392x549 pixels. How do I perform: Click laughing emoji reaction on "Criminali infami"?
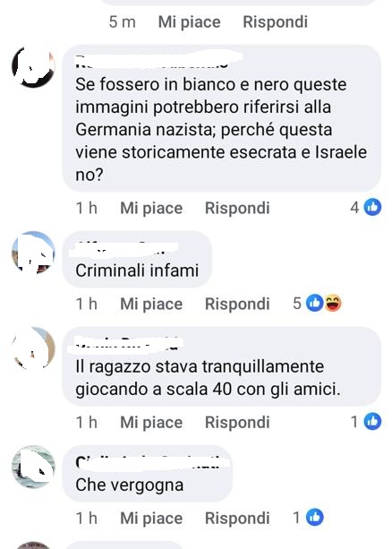pyautogui.click(x=333, y=304)
